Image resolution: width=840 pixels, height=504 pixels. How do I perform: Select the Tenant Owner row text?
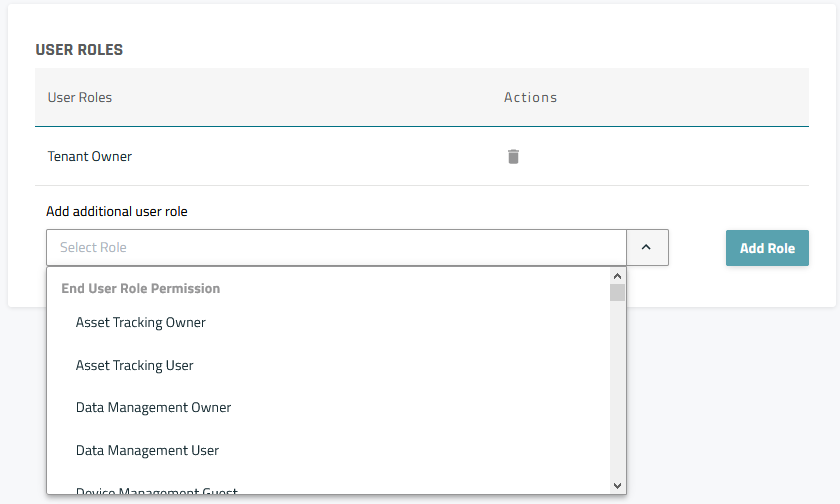(x=90, y=157)
